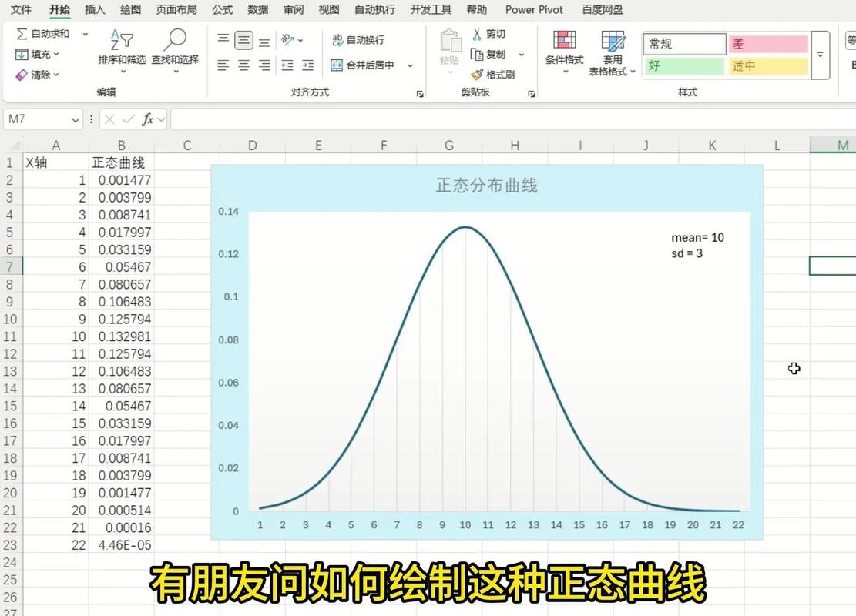856x616 pixels.
Task: Switch to the 插入 ribbon tab
Action: pos(94,9)
